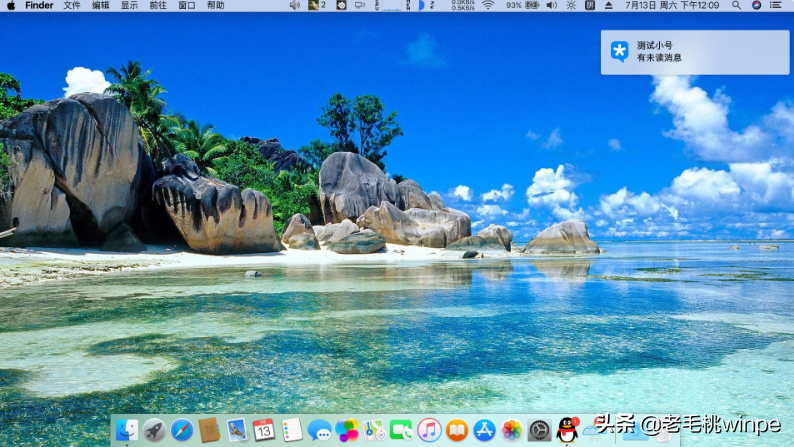Open Finder from the dock
This screenshot has height=447, width=794.
tap(127, 430)
